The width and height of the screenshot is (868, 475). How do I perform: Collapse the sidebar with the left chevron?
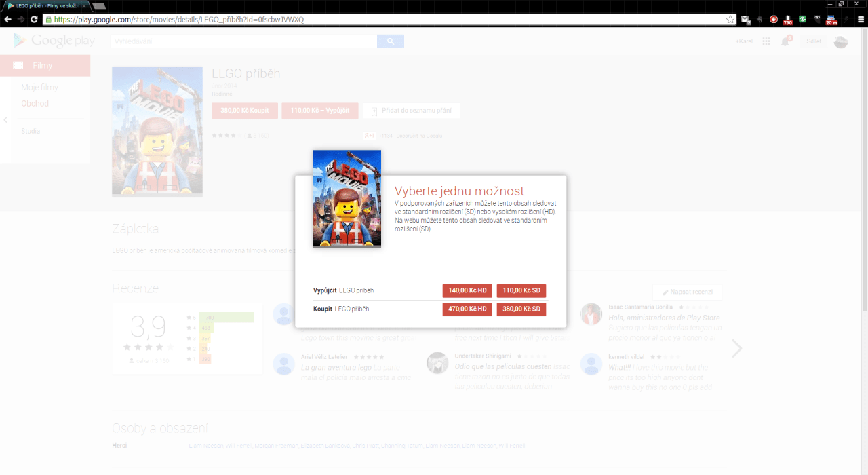pos(5,120)
